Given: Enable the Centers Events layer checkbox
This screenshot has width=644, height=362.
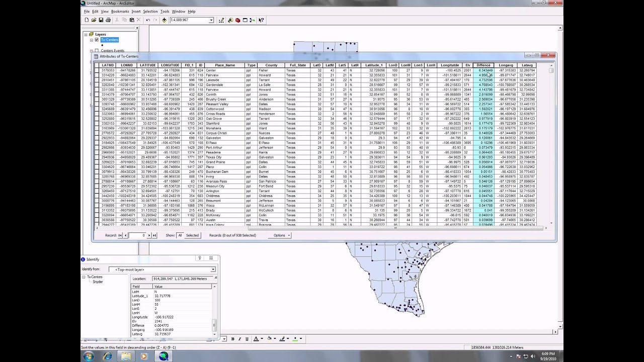Looking at the screenshot, I should [97, 51].
